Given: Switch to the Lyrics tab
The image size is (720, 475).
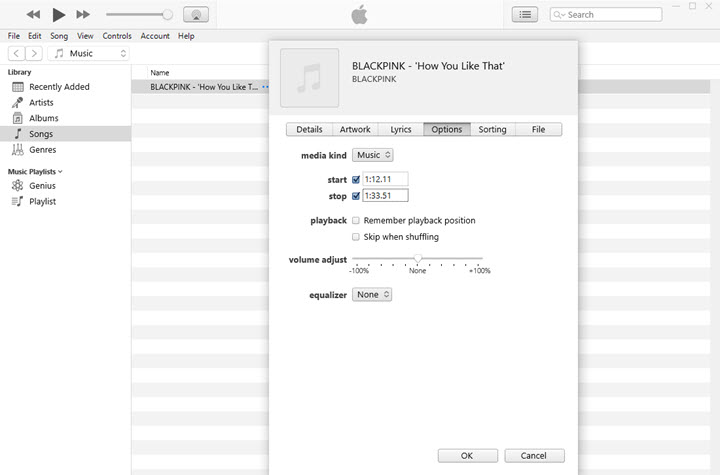Looking at the screenshot, I should [401, 130].
